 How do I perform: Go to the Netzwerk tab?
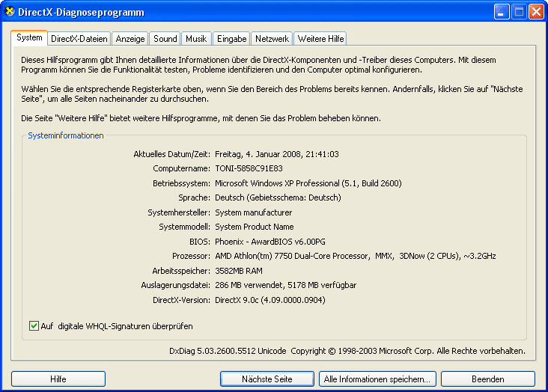coord(272,39)
